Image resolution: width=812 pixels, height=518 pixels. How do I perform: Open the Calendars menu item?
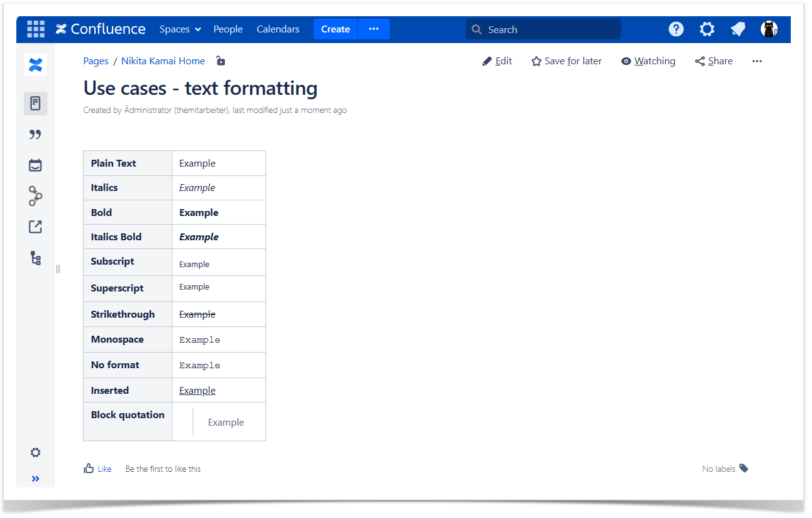[278, 29]
